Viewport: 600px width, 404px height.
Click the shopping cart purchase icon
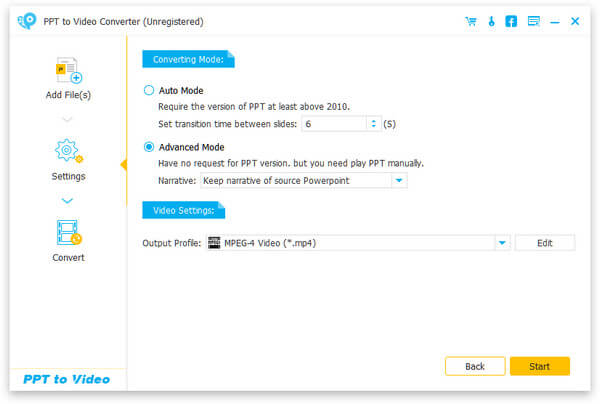point(470,21)
